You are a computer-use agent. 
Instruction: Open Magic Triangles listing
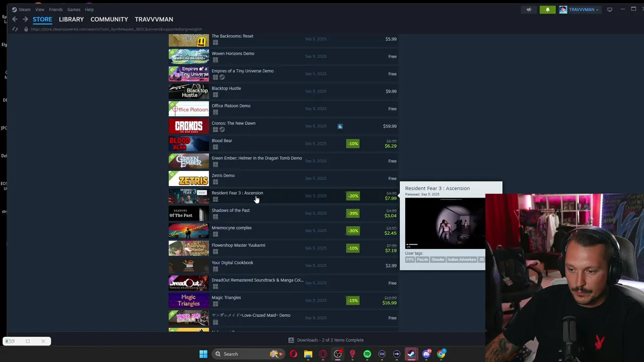point(283,300)
